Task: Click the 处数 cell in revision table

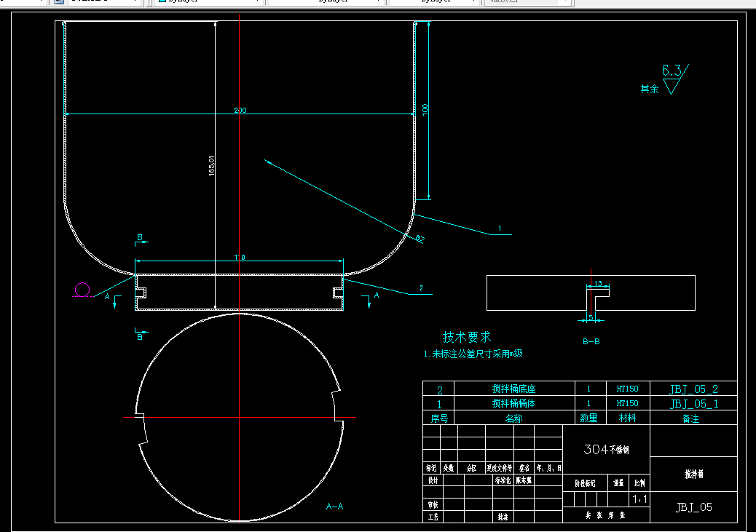Action: click(x=449, y=468)
